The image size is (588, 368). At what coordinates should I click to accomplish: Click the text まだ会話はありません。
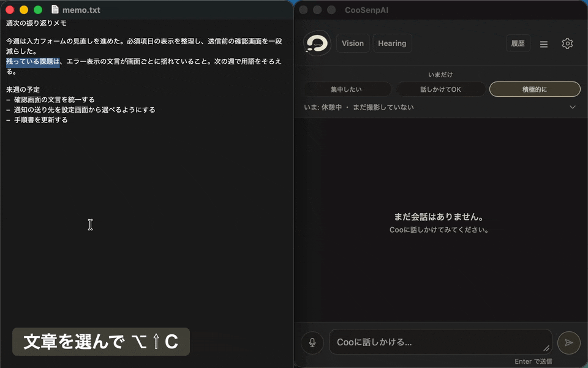(x=439, y=217)
